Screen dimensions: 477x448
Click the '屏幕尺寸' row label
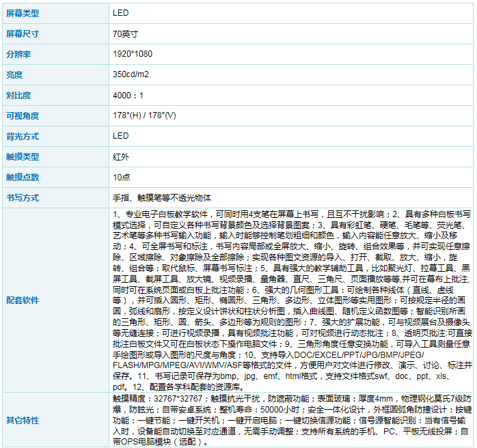tap(23, 33)
